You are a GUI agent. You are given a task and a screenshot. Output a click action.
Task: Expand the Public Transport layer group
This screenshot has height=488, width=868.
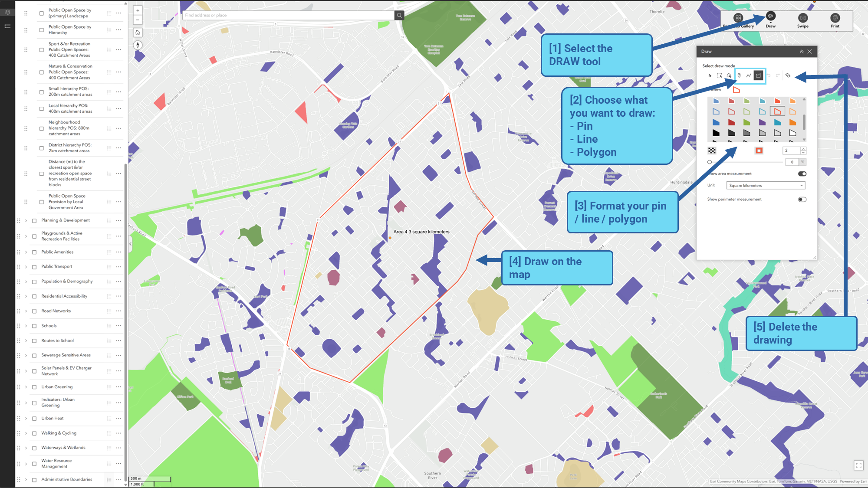click(26, 267)
